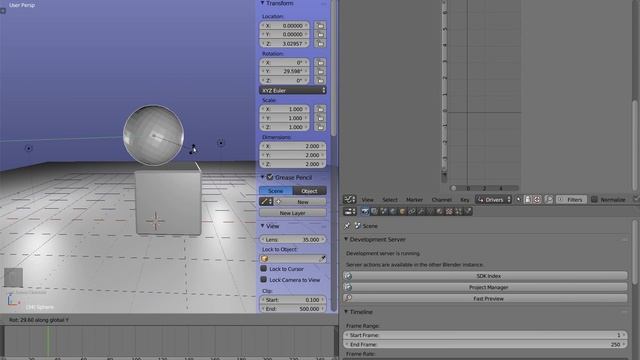Collapse the Grease Pencil panel
Screen dimensions: 640x360
(262, 177)
